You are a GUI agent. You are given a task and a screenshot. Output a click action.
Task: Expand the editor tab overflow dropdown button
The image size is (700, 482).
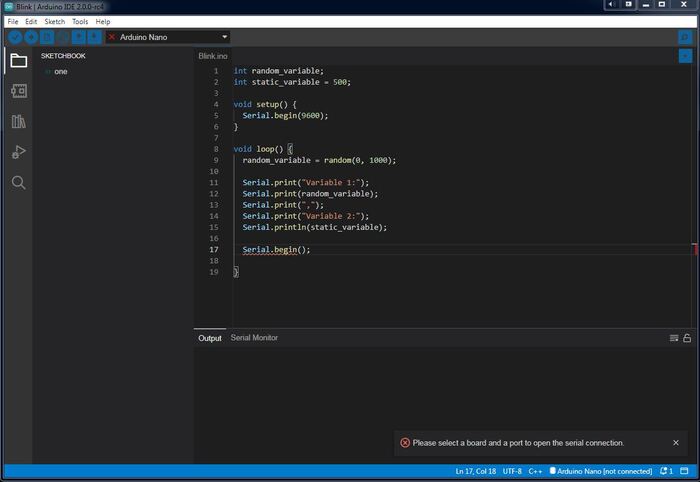coord(685,56)
